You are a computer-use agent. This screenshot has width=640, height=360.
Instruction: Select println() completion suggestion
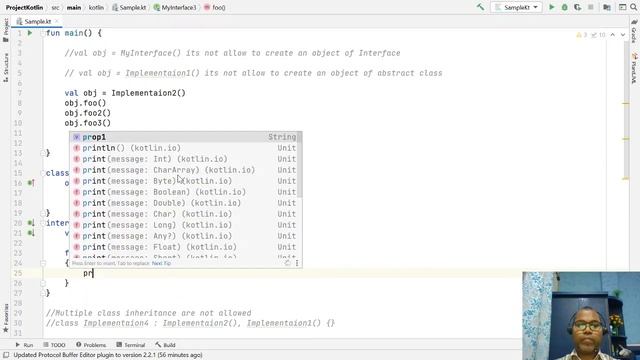(184, 148)
